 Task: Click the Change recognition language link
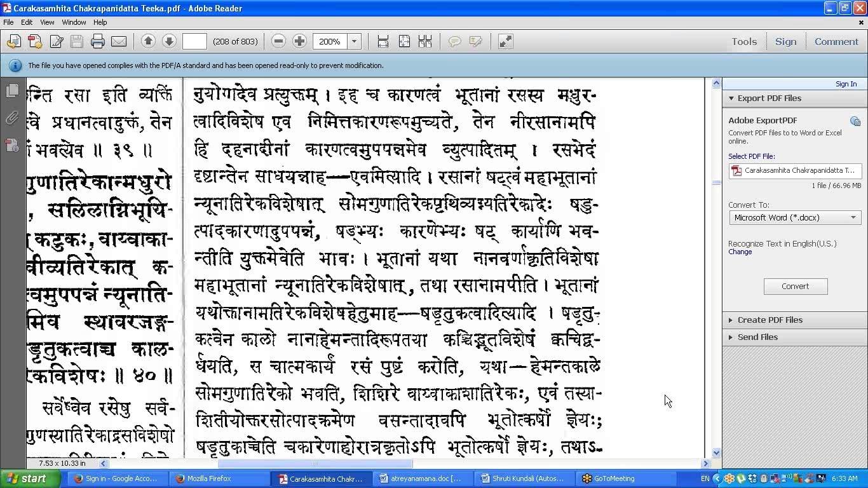740,252
